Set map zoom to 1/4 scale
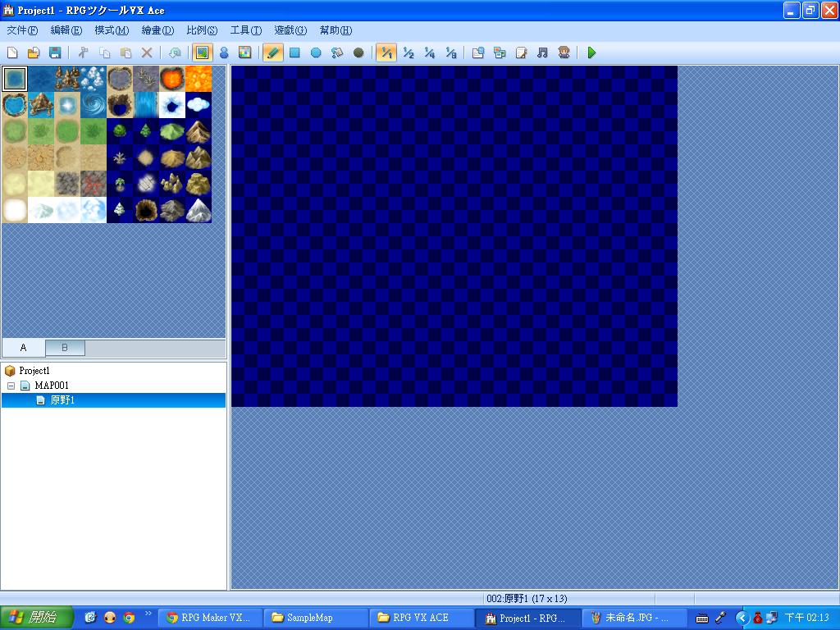The image size is (840, 630). click(430, 52)
